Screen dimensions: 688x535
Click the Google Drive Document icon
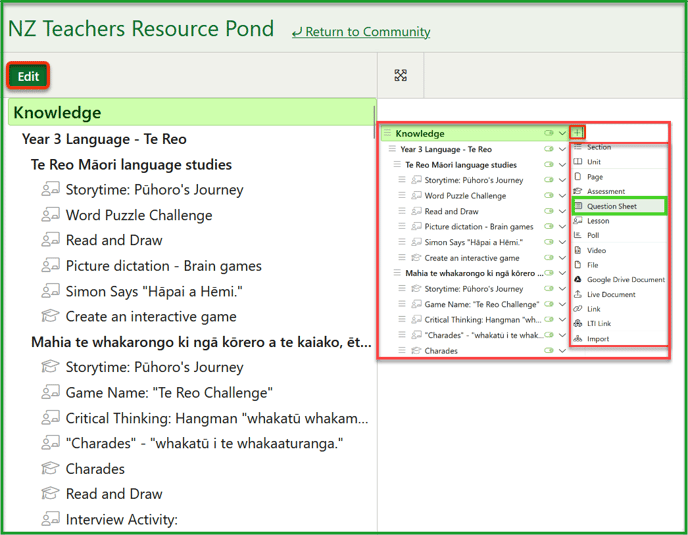(x=578, y=280)
